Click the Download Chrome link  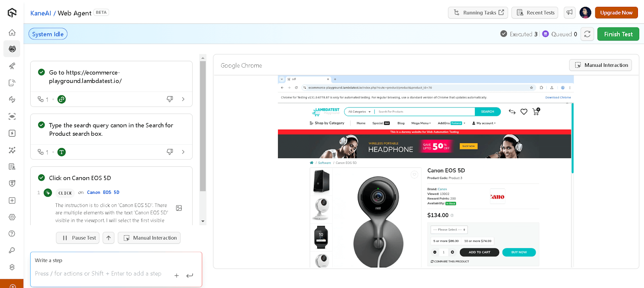coord(558,97)
